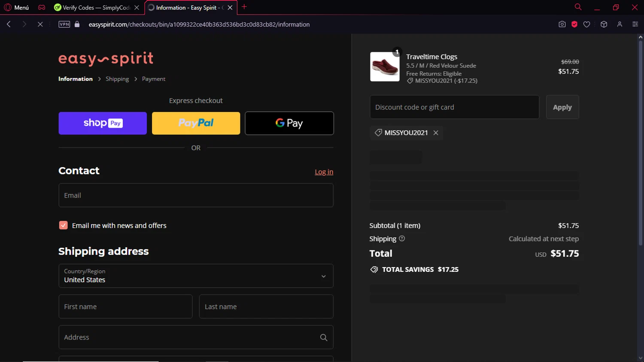
Task: Stop loading the page
Action: (x=40, y=24)
